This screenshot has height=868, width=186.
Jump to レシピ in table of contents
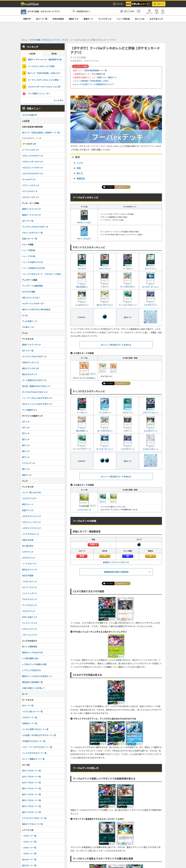pyautogui.click(x=80, y=163)
